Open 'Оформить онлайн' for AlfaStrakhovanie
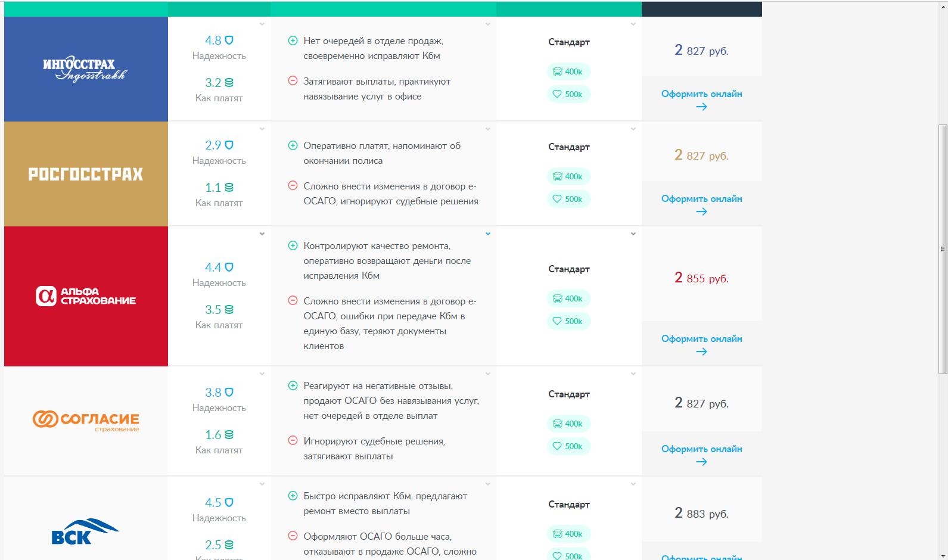Image resolution: width=948 pixels, height=560 pixels. pos(702,344)
